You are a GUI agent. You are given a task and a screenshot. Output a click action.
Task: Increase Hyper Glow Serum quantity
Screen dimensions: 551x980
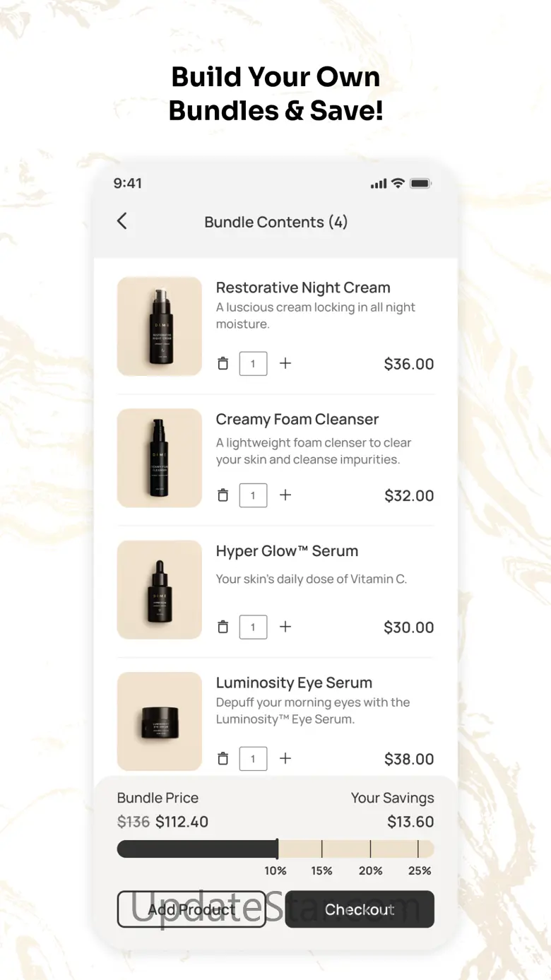285,627
